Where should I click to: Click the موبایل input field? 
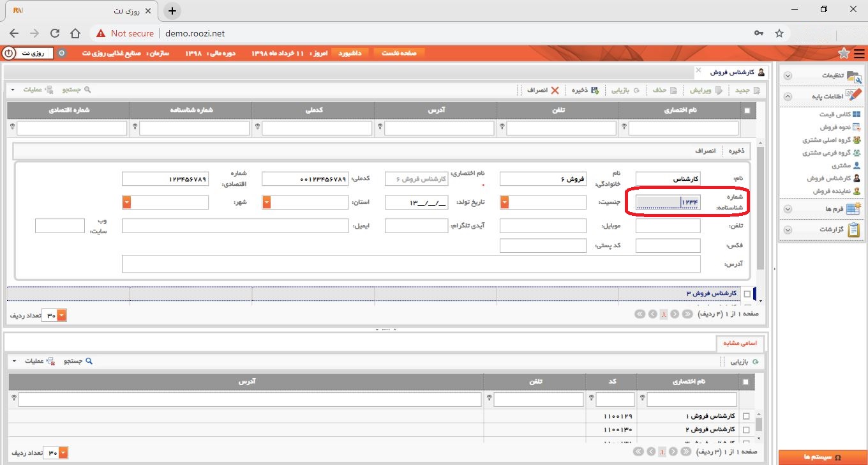tap(543, 226)
